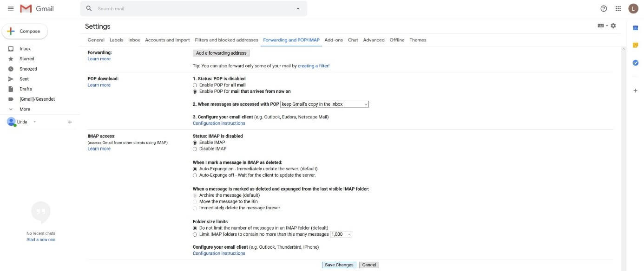Open the main menu hamburger icon

click(11, 8)
